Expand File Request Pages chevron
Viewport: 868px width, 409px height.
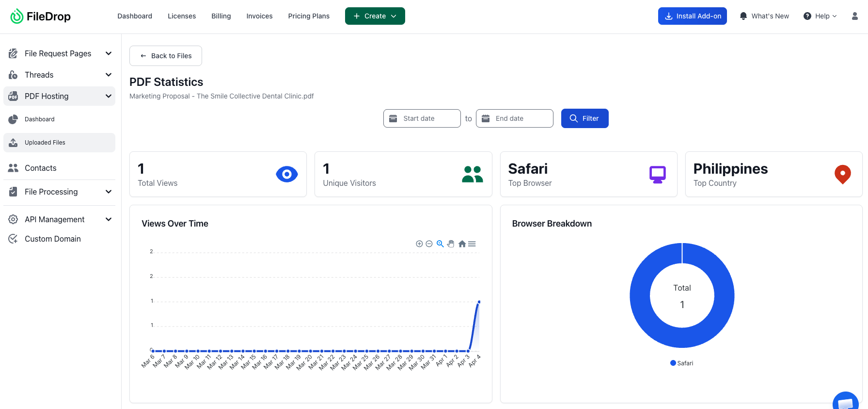(x=109, y=53)
